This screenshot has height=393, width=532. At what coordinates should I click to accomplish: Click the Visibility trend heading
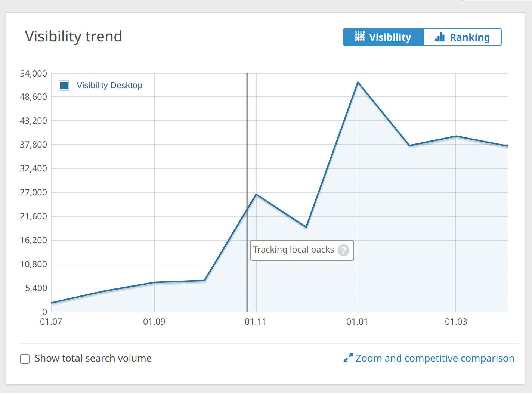click(x=74, y=37)
